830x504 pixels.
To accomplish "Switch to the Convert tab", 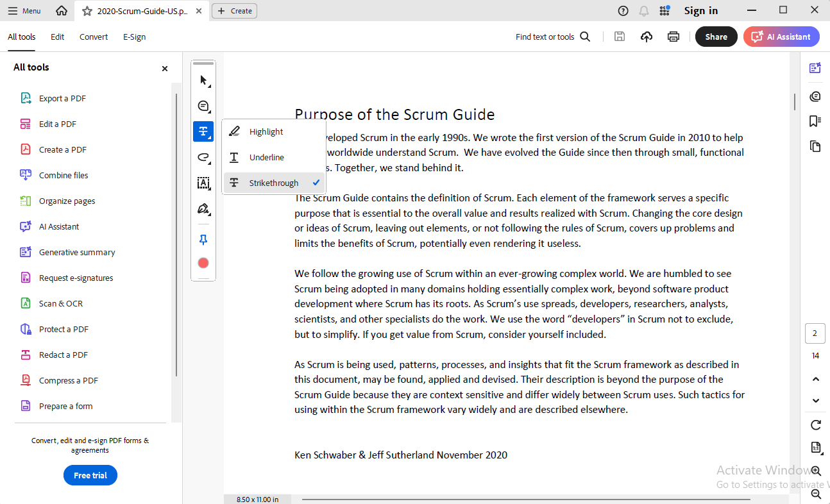I will pos(94,37).
